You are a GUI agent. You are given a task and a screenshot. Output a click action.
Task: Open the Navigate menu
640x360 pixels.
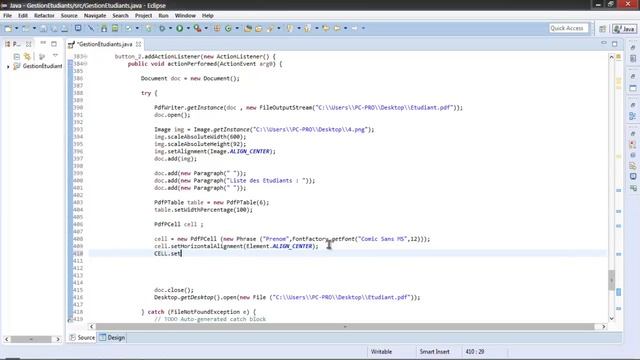point(95,16)
